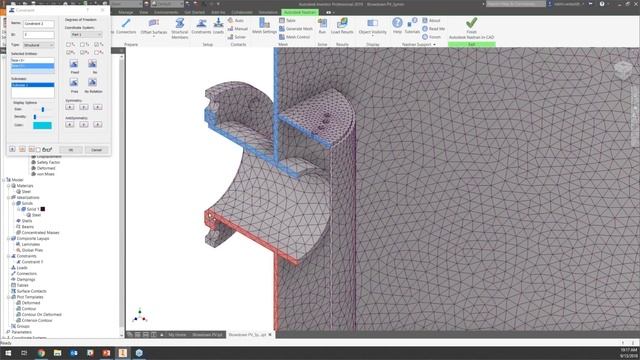Collapse the Idealizations tree node
The height and width of the screenshot is (360, 640).
point(9,198)
